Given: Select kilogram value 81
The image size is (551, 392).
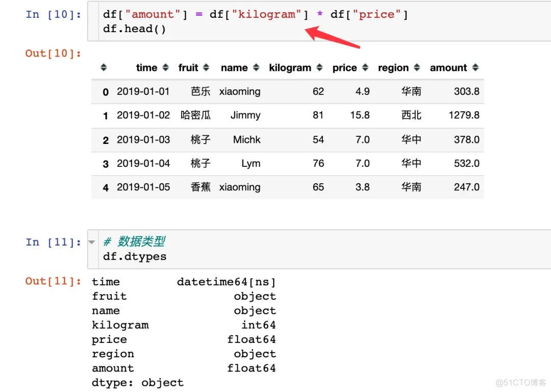Looking at the screenshot, I should click(x=318, y=115).
